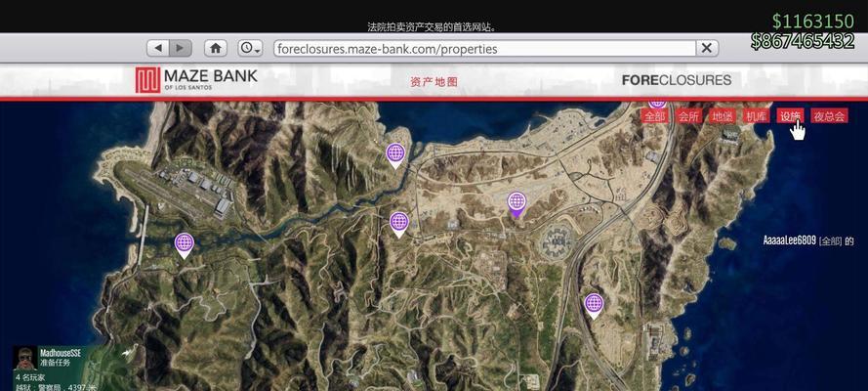Select the 地堡 filter
868x391 pixels.
(x=723, y=115)
